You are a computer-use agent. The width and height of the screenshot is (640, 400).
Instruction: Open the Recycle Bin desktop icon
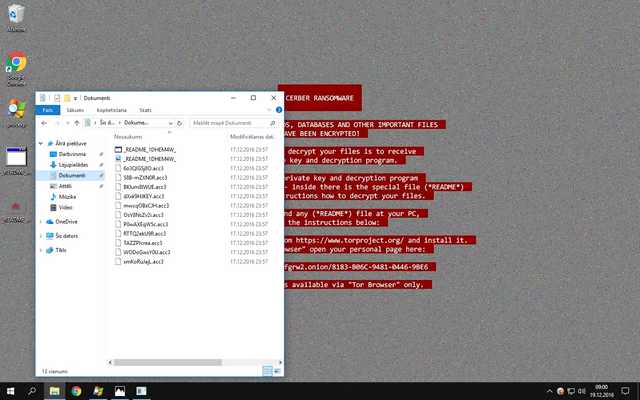click(16, 17)
